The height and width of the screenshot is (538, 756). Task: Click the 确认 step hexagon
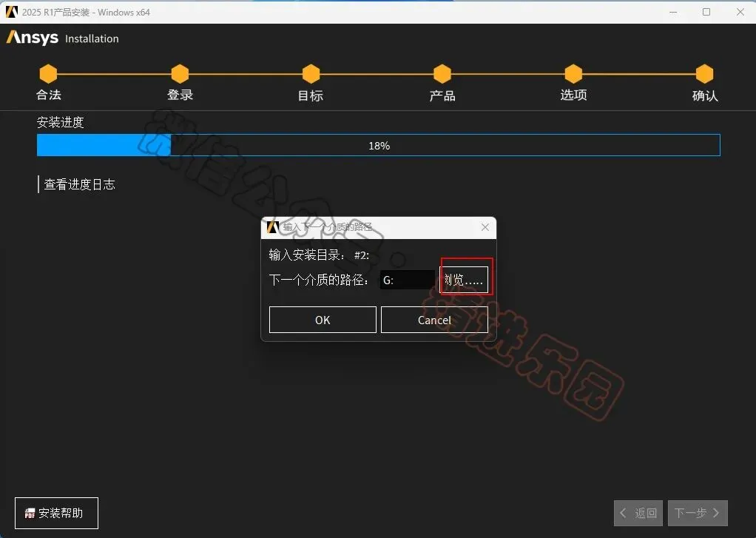[704, 74]
